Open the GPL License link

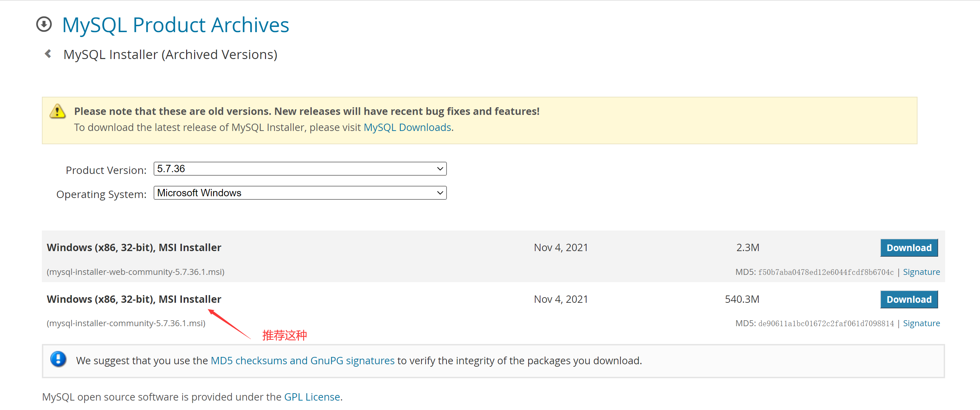click(x=312, y=396)
